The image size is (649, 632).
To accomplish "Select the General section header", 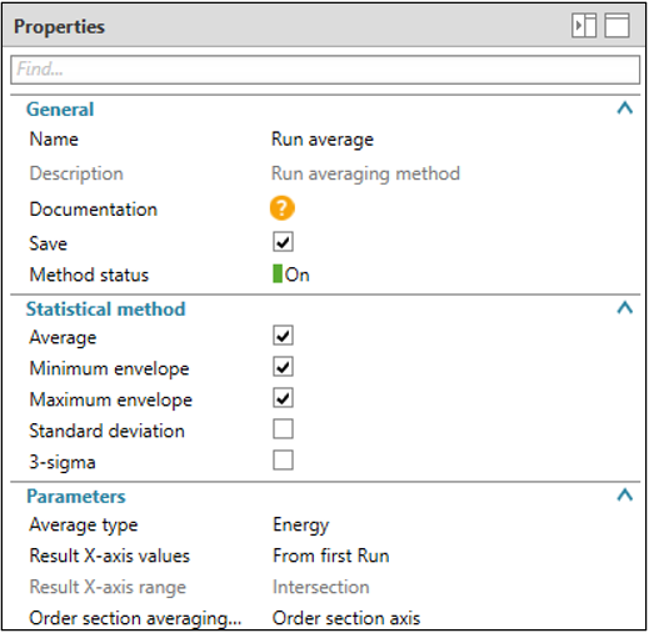I will tap(60, 110).
